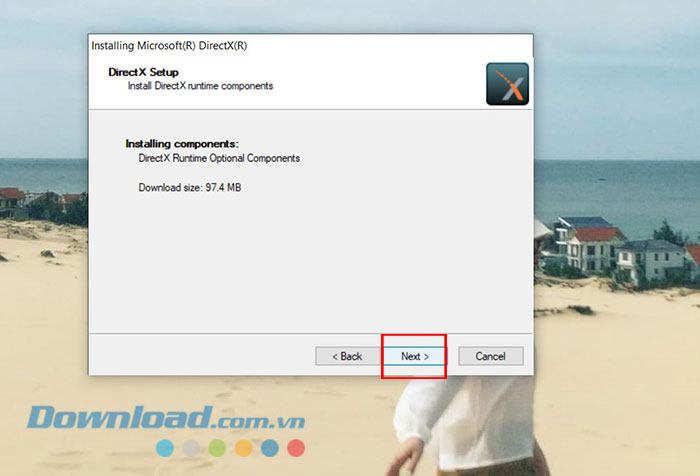This screenshot has height=476, width=700.
Task: Go back using the Back button
Action: [x=347, y=356]
